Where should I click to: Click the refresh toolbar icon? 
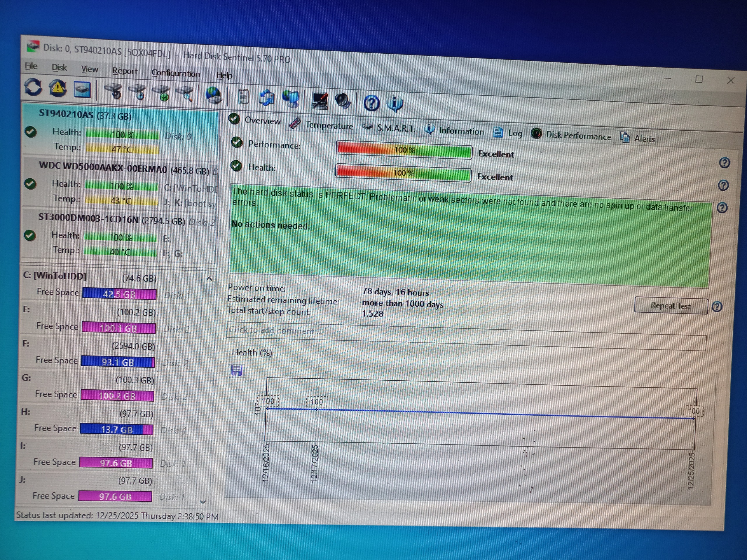[33, 87]
